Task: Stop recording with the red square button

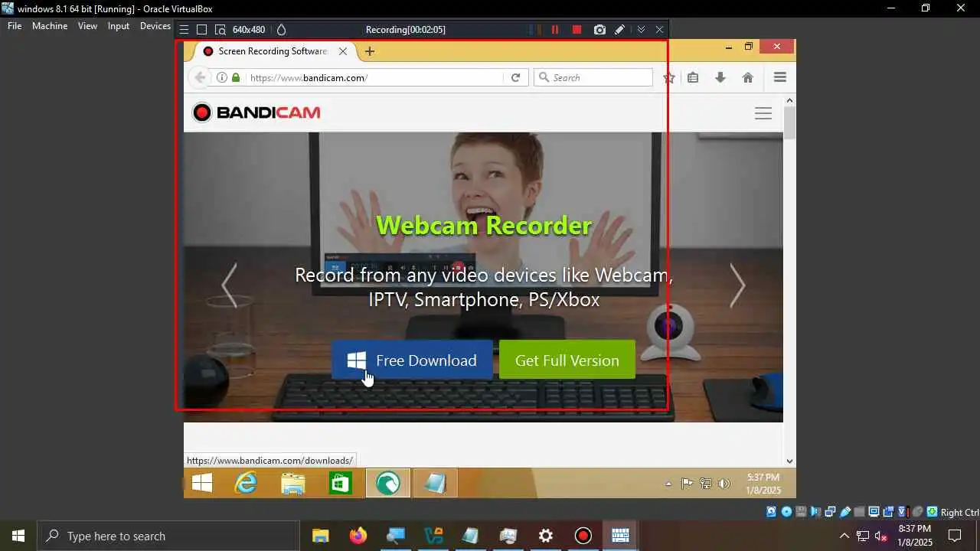Action: click(577, 30)
